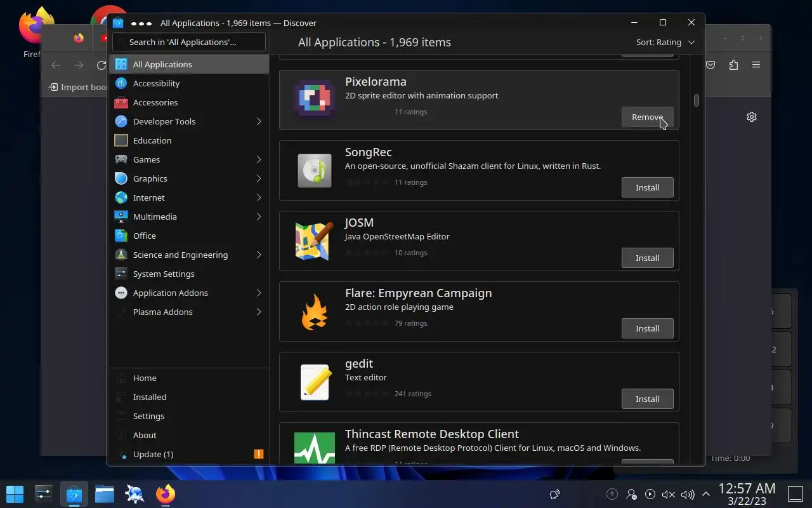
Task: Click the Show Desktop button at taskbar end
Action: tap(795, 493)
